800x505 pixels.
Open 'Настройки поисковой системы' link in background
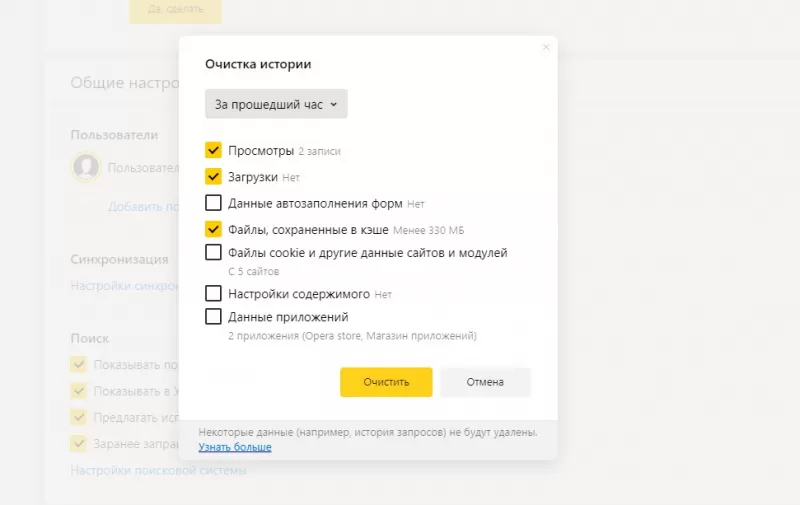pos(159,470)
